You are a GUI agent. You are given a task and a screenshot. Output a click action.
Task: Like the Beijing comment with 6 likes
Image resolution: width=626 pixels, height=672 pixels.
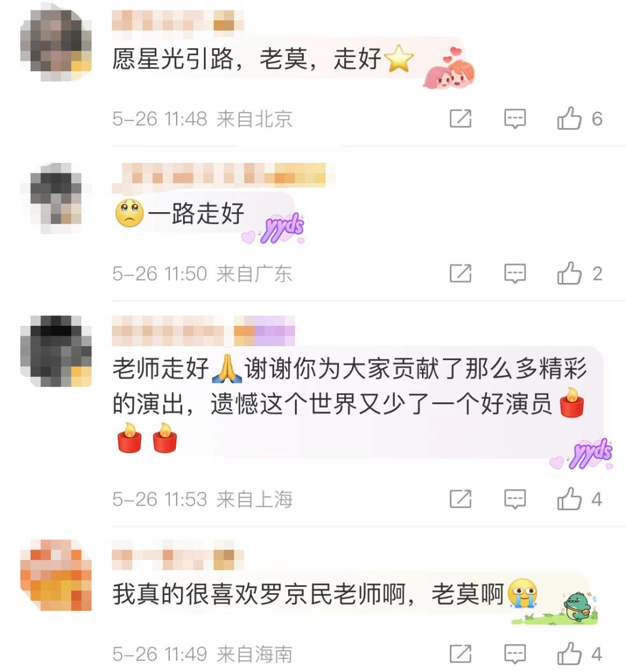569,118
